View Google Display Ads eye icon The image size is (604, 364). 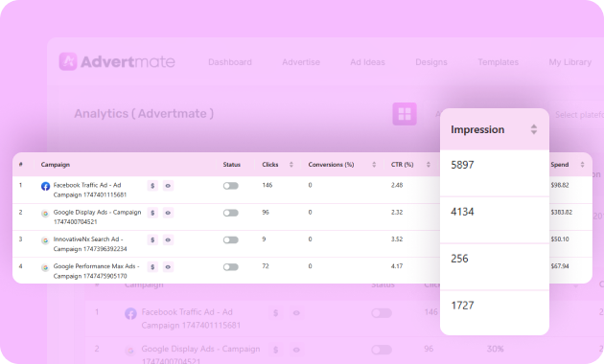[x=168, y=213]
